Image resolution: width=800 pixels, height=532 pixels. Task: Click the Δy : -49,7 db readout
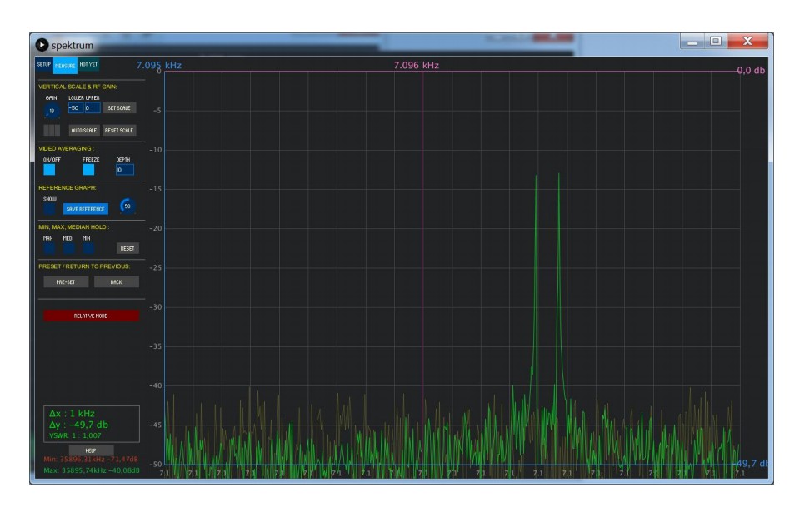78,425
